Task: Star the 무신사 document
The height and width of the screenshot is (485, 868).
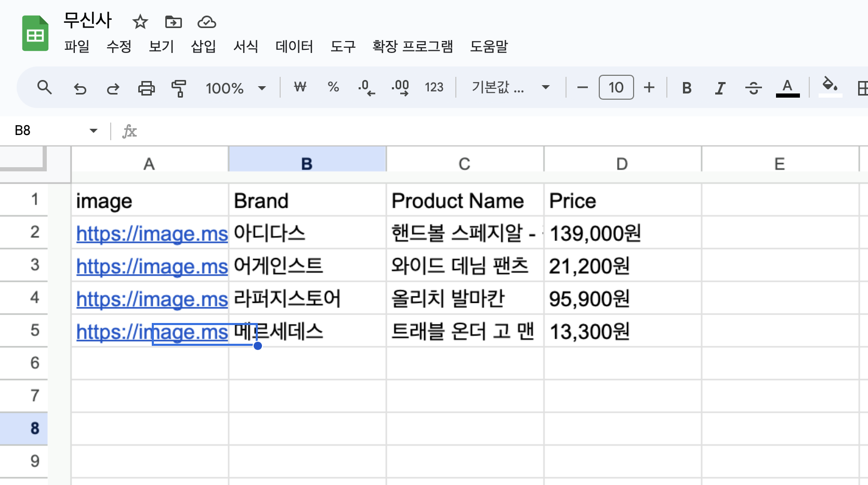Action: click(x=140, y=22)
